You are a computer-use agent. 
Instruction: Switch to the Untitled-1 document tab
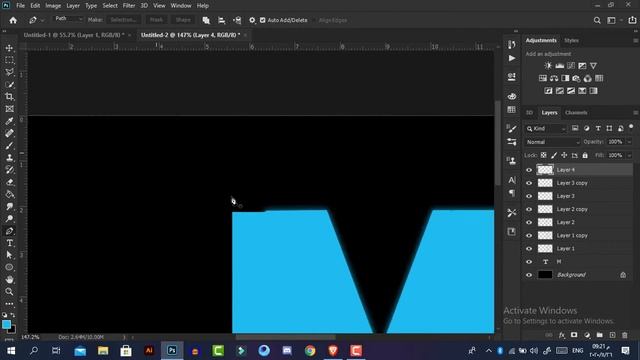click(x=74, y=35)
